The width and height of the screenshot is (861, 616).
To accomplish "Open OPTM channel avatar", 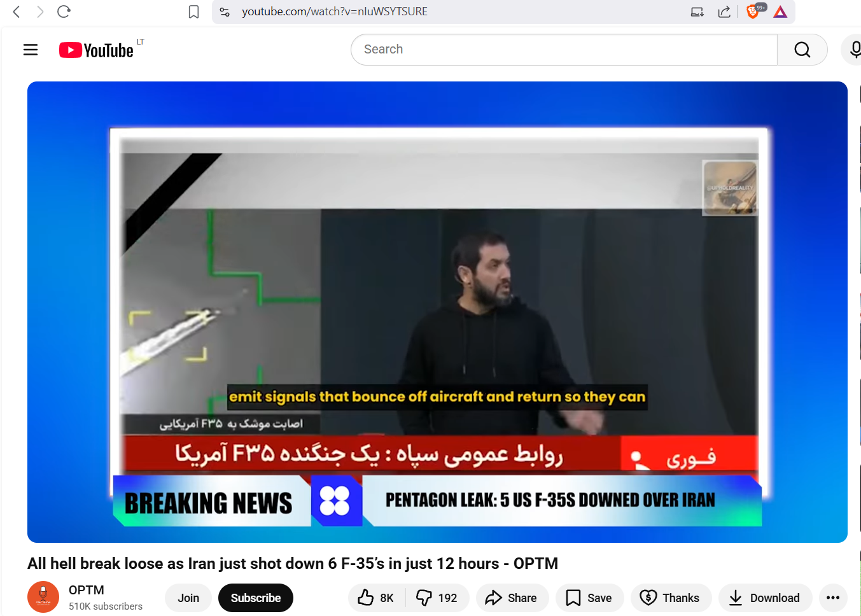I will [x=43, y=597].
